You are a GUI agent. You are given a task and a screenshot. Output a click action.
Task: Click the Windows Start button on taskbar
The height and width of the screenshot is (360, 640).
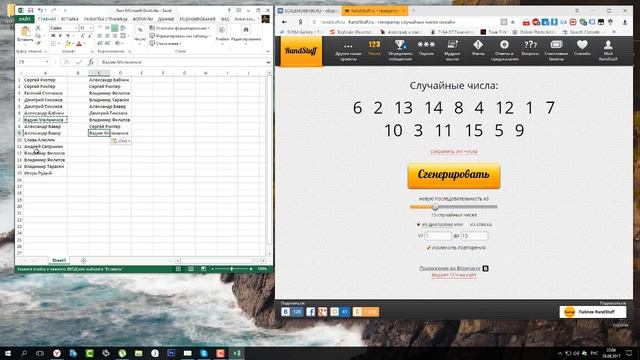pos(8,353)
